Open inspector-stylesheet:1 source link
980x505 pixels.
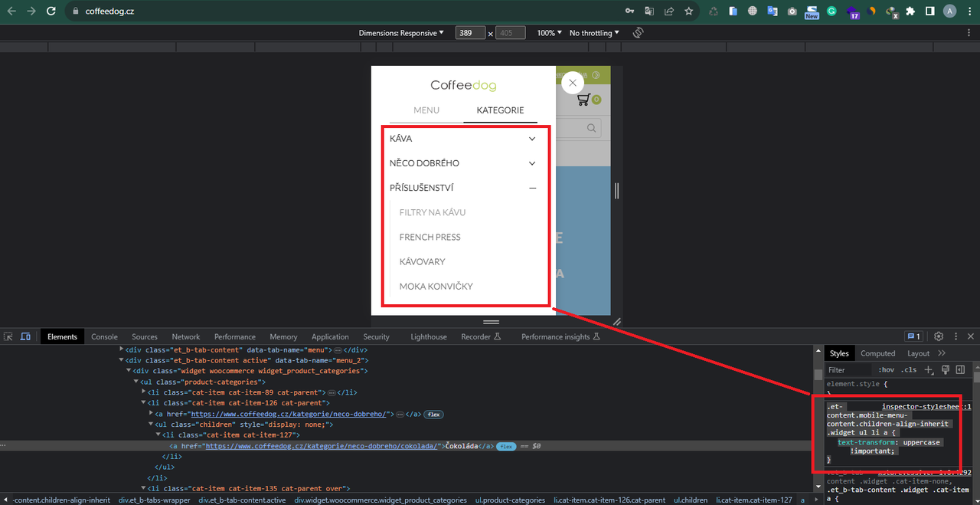coord(926,407)
